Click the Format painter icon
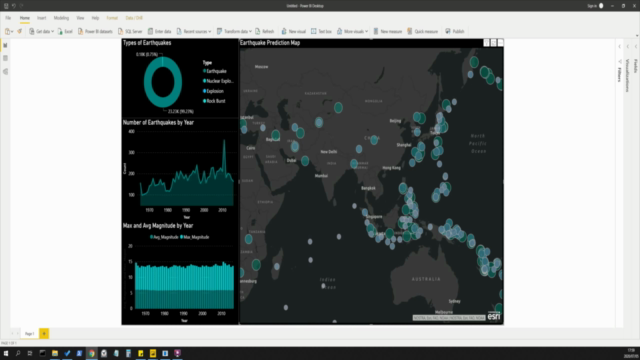This screenshot has height=360, width=640. pos(19,31)
